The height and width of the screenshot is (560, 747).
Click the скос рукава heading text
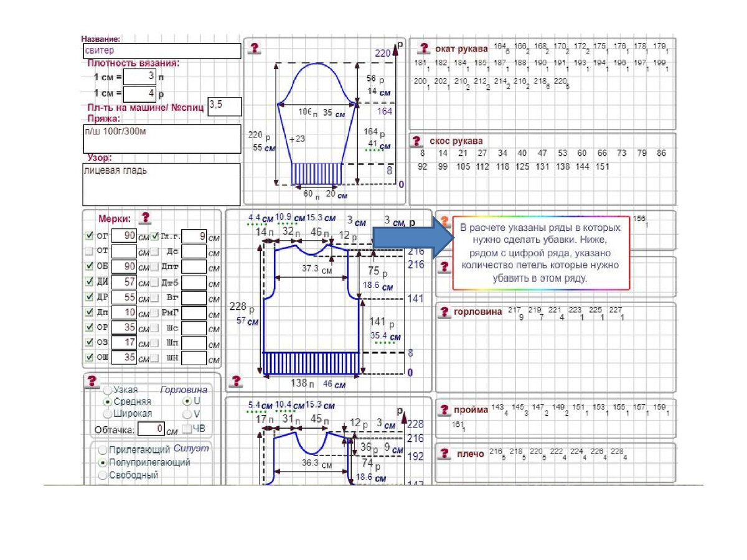pos(456,141)
